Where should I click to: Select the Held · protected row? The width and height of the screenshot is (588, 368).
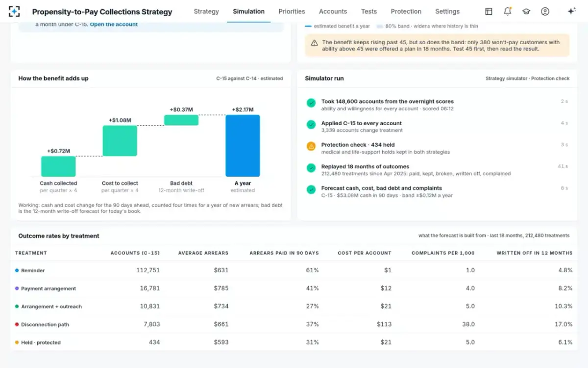(294, 342)
